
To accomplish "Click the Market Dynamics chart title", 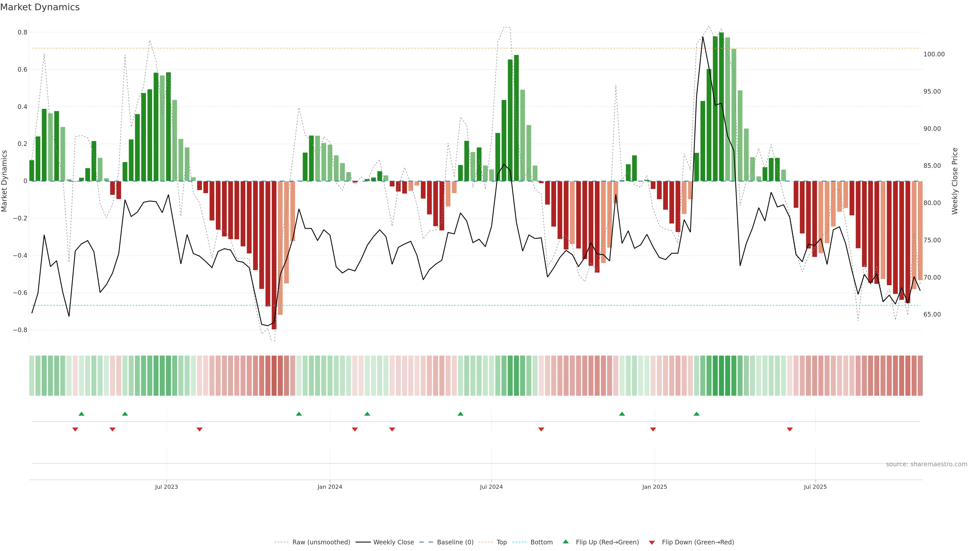I will 40,7.
